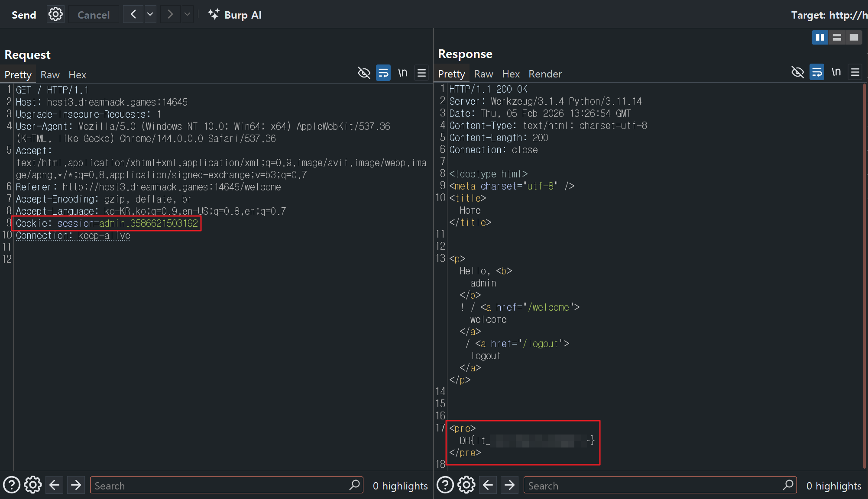Screen dimensions: 868x499
Task: Switch Request view to Raw tab
Action: (50, 75)
